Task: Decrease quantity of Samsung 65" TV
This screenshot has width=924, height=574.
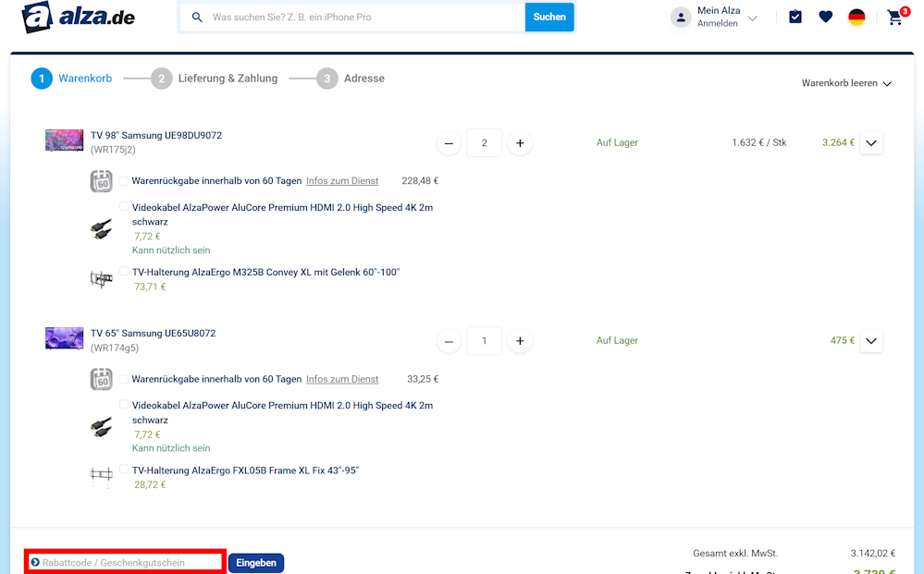Action: [449, 341]
